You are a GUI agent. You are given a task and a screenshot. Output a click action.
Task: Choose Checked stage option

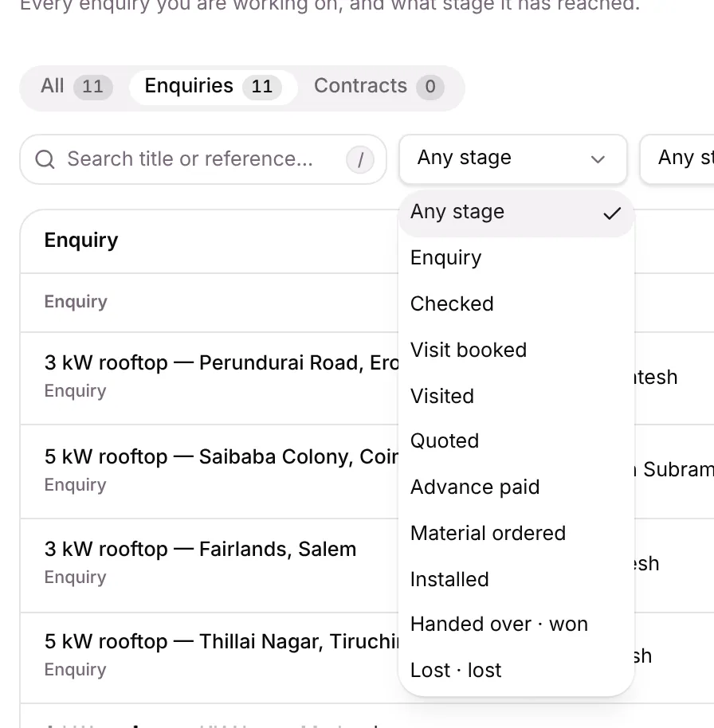click(x=516, y=303)
